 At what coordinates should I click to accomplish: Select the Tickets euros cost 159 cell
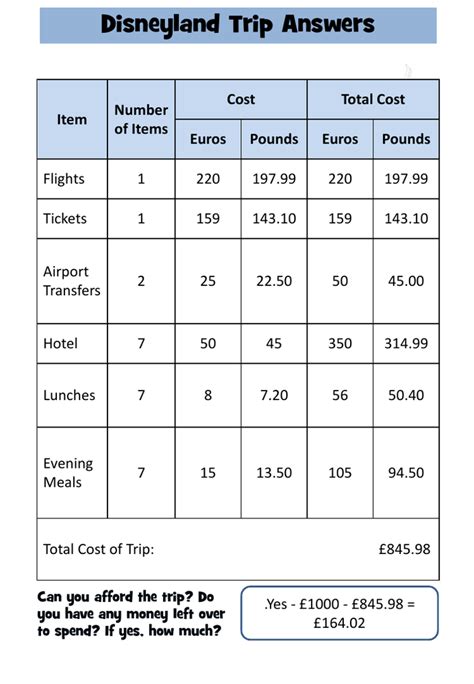click(x=208, y=219)
